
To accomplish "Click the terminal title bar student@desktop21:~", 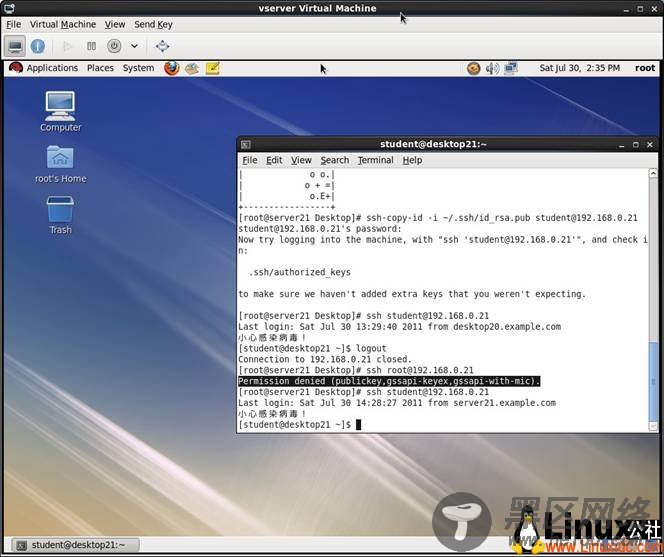I will [x=433, y=144].
